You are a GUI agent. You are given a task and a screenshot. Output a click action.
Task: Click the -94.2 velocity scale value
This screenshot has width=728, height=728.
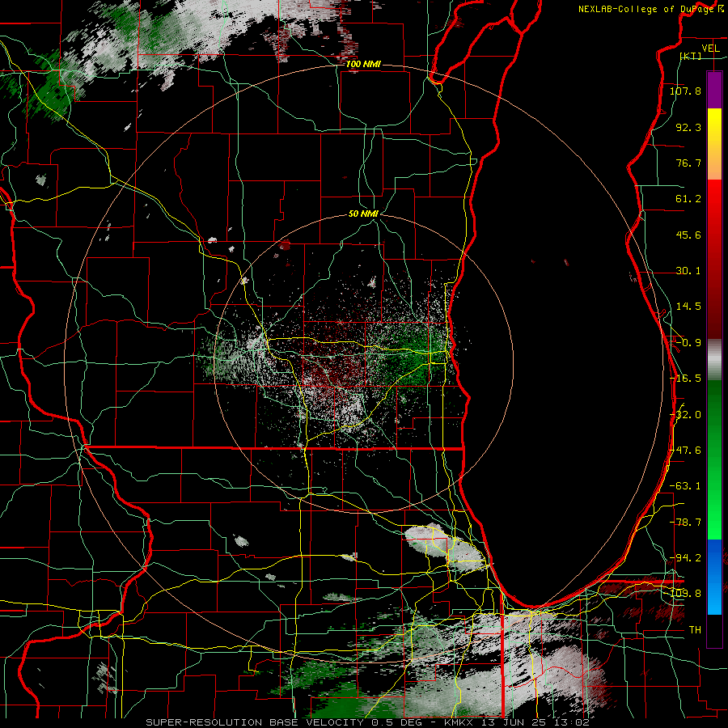pyautogui.click(x=685, y=557)
